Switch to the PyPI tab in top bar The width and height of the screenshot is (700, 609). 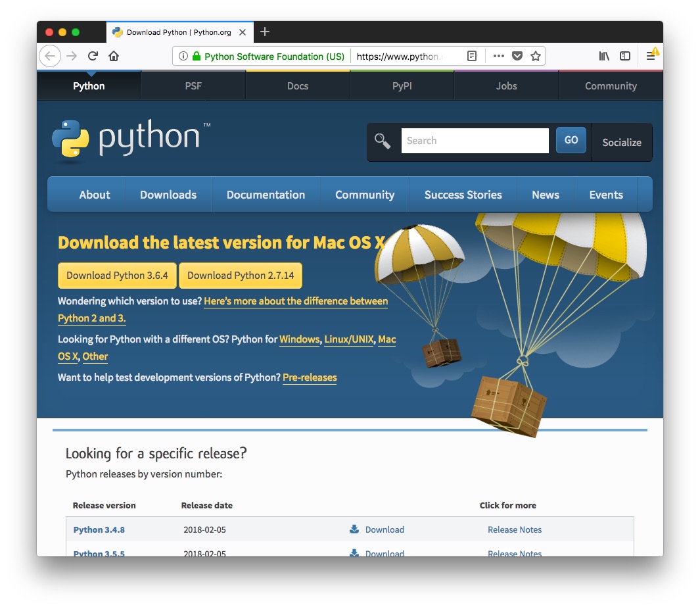coord(402,85)
